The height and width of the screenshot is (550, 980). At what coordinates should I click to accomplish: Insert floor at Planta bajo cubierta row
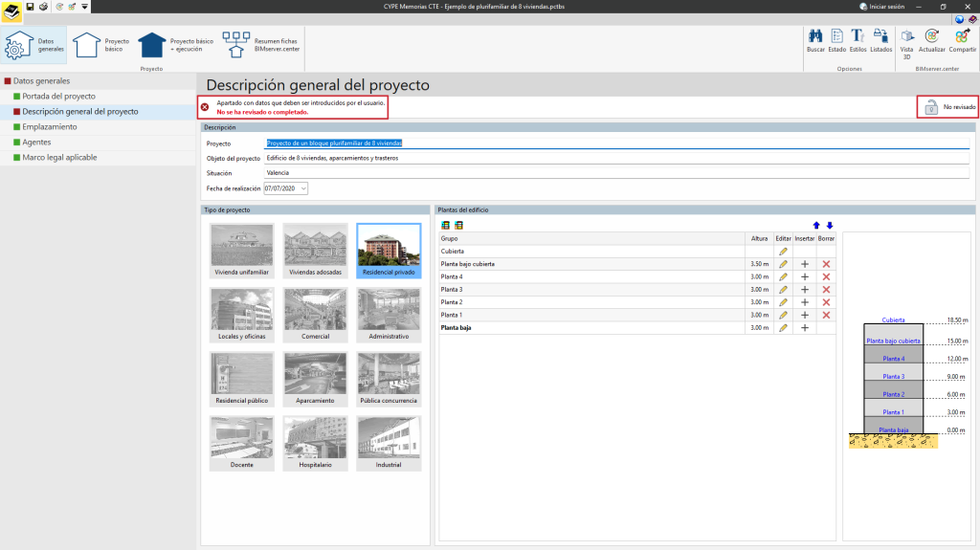tap(805, 264)
